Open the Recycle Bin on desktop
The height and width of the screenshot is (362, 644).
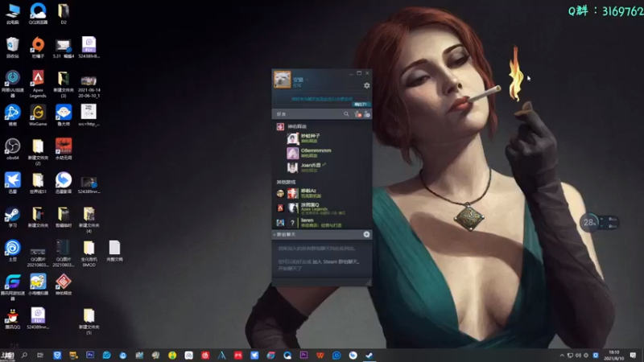[x=12, y=47]
